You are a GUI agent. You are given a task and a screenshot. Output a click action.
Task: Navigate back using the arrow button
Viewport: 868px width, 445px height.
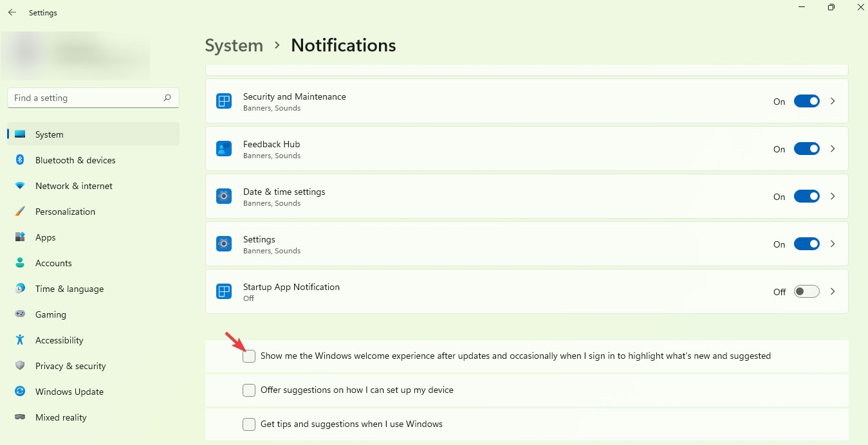point(12,12)
